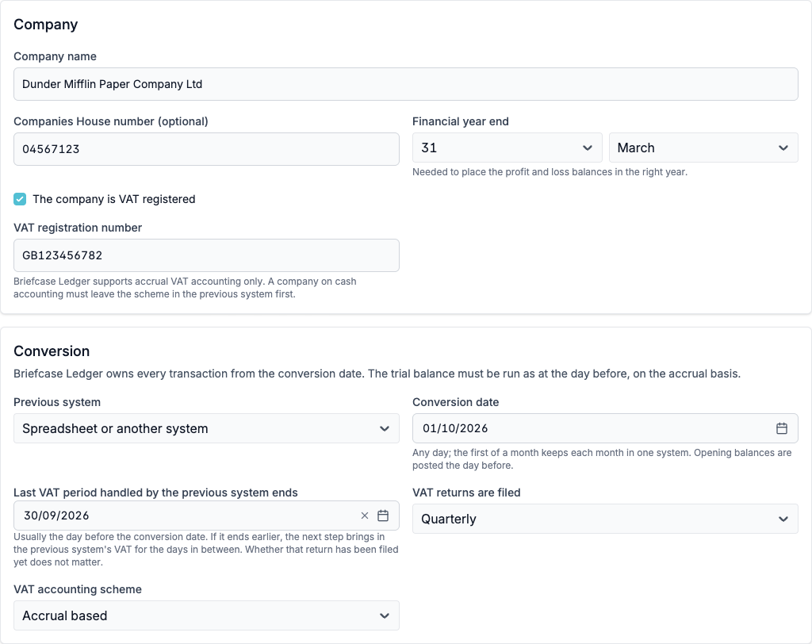Image resolution: width=812 pixels, height=644 pixels.
Task: Open the VAT accounting scheme dropdown
Action: [x=206, y=615]
